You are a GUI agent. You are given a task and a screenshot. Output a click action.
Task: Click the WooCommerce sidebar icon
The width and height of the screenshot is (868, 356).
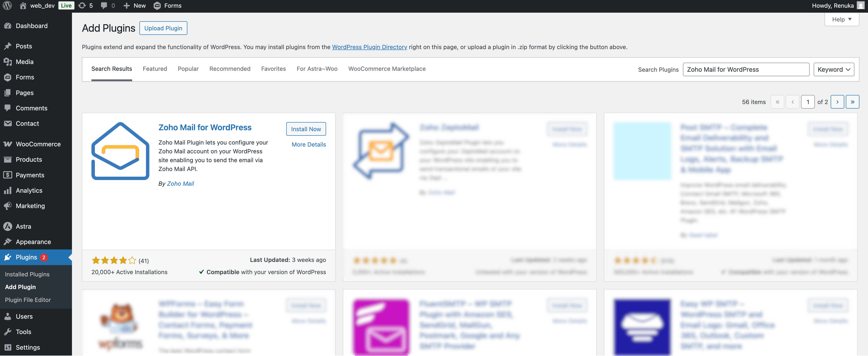point(8,144)
